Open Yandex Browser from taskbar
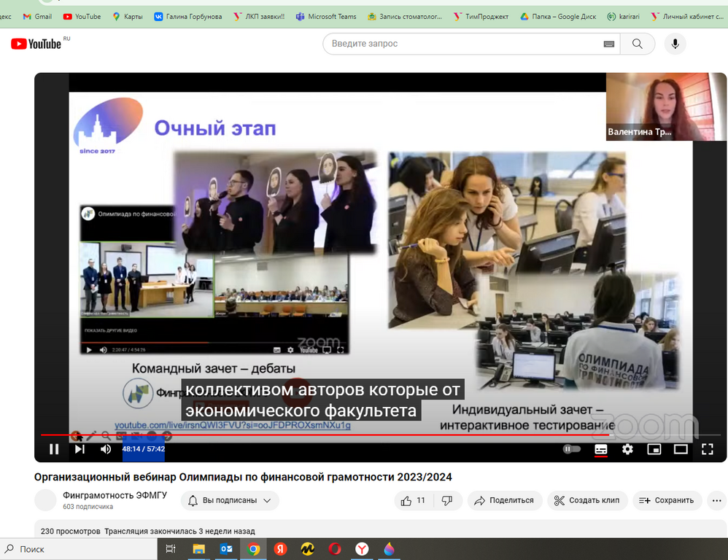The width and height of the screenshot is (728, 560). point(362,549)
